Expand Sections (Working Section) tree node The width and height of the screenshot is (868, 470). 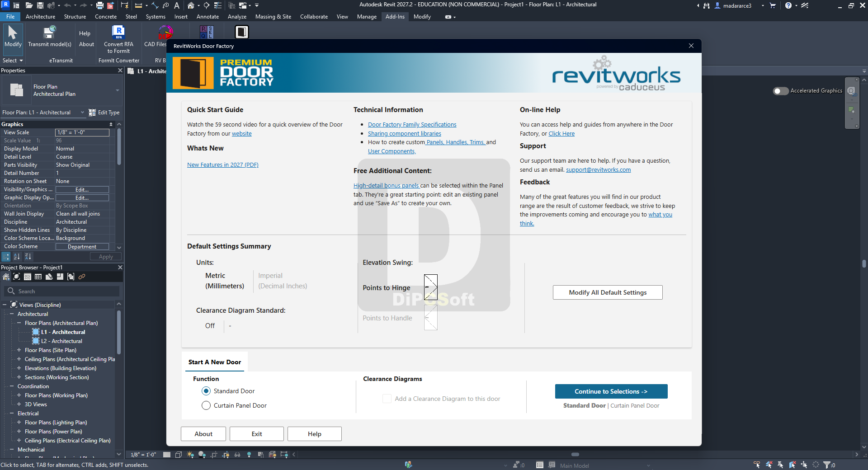pyautogui.click(x=19, y=377)
